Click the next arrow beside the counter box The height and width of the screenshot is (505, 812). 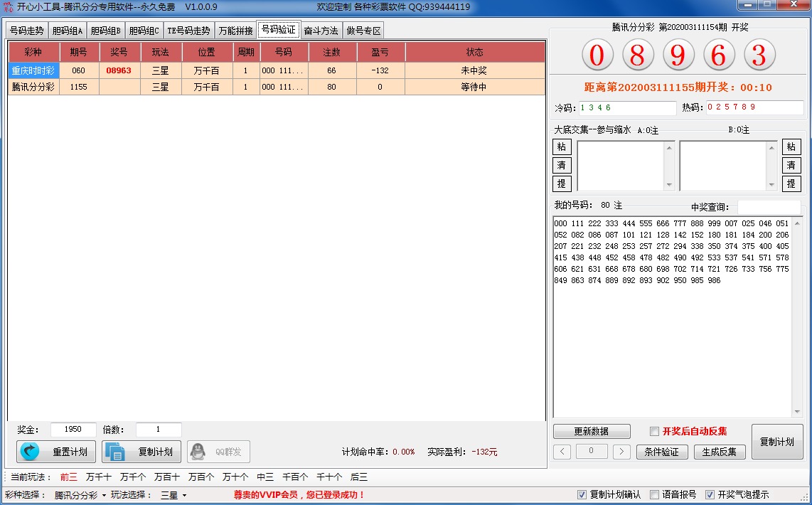click(621, 452)
